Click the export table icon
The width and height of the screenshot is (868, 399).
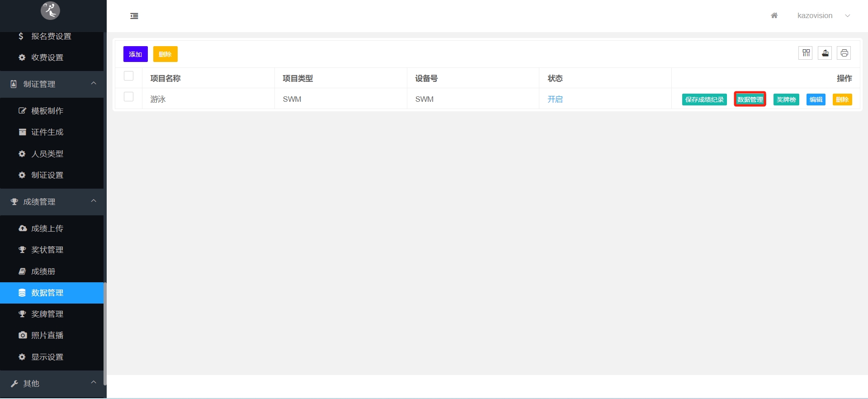click(x=825, y=53)
